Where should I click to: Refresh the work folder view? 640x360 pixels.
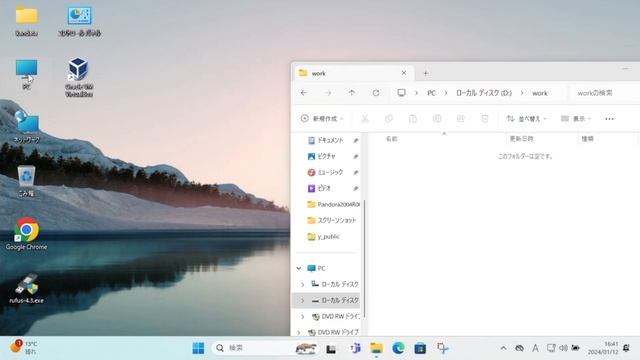376,93
